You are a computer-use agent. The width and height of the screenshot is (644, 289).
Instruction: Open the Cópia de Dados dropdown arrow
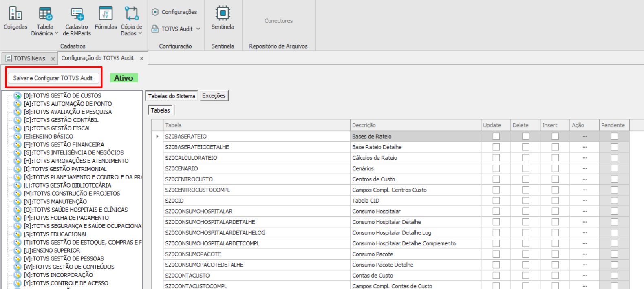pyautogui.click(x=140, y=33)
